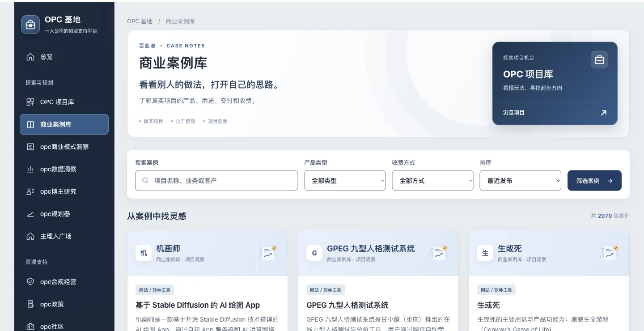Screen dimensions: 644x331
Task: Click the 真实项目 bullet label in the banner
Action: coord(153,121)
